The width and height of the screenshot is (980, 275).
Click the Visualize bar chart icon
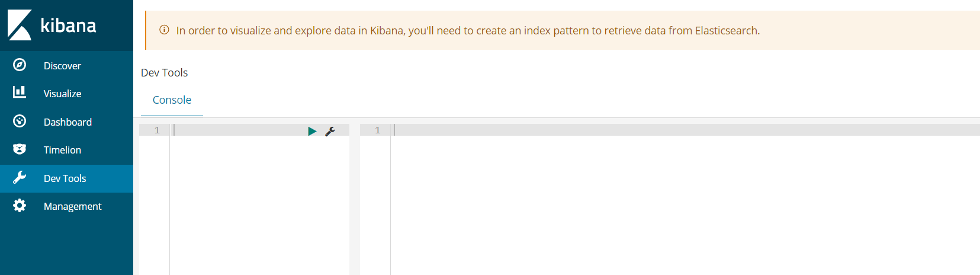[20, 92]
